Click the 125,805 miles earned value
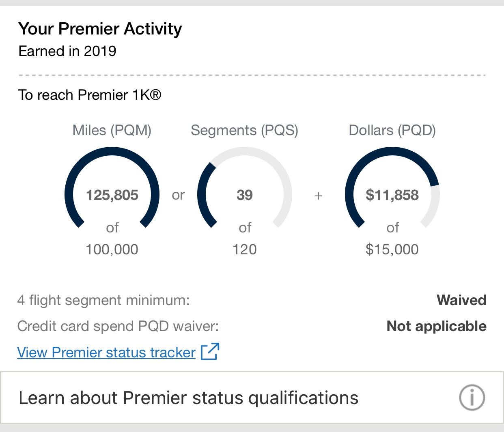 [112, 195]
